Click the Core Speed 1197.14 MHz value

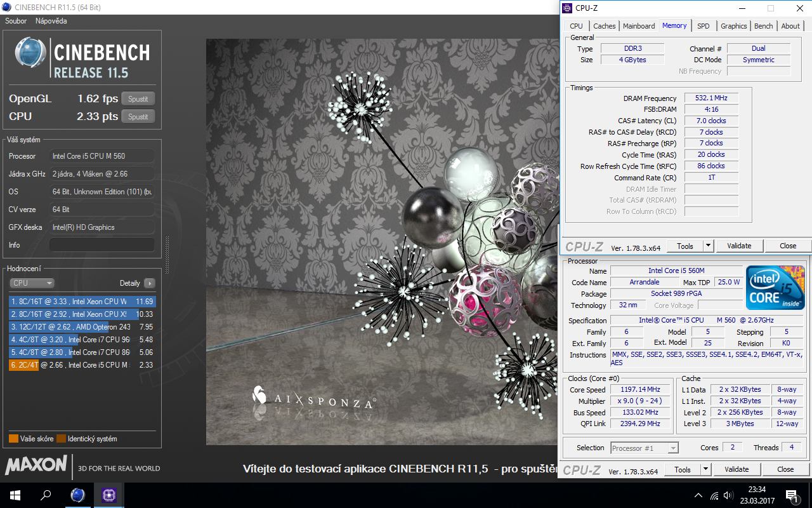pos(639,389)
